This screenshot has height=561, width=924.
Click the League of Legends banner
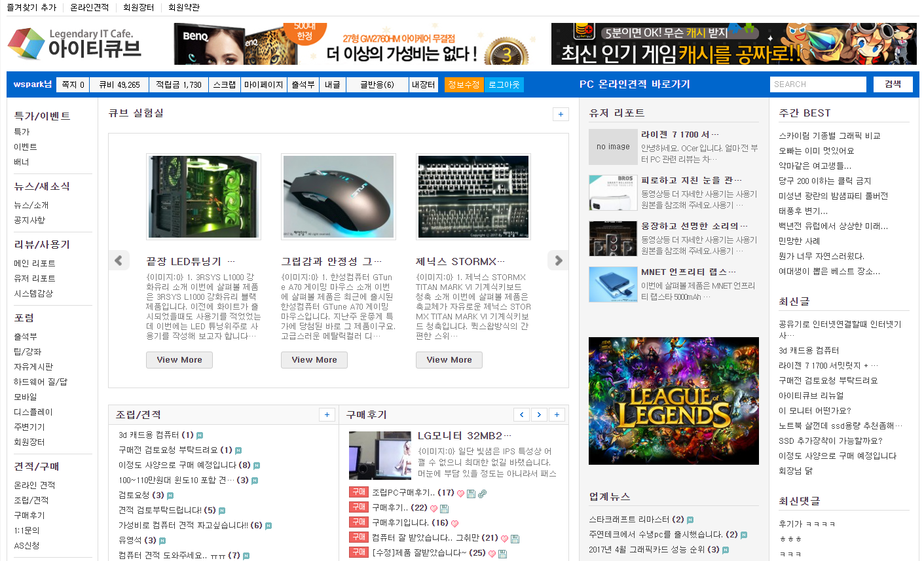coord(673,401)
